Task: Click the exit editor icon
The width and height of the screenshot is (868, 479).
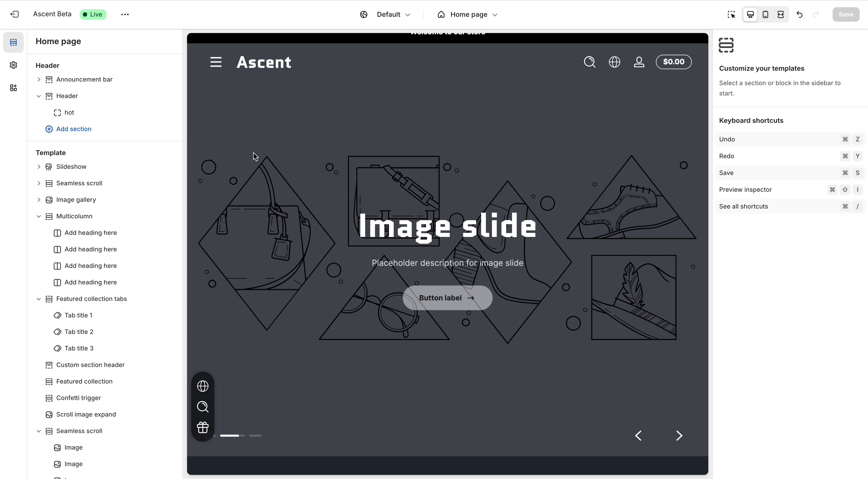Action: 14,14
